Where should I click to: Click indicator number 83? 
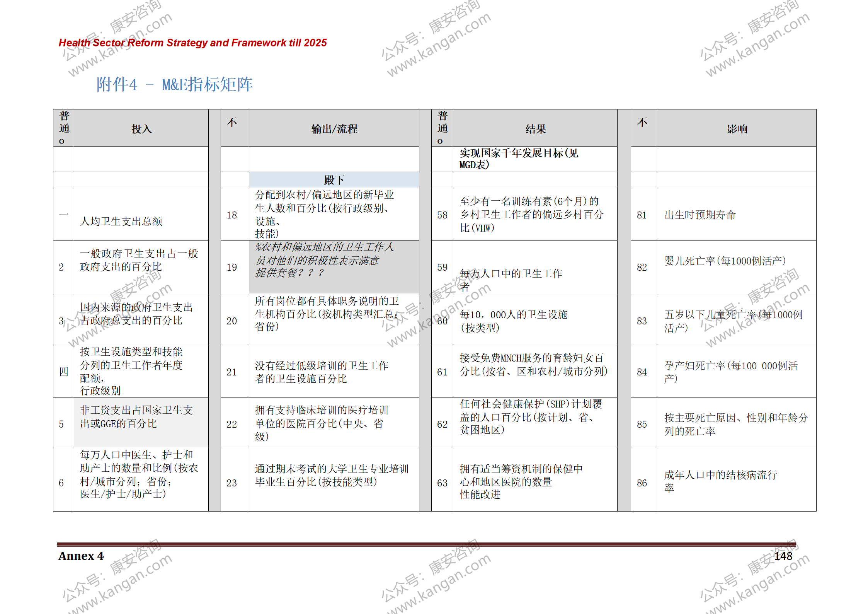[642, 321]
